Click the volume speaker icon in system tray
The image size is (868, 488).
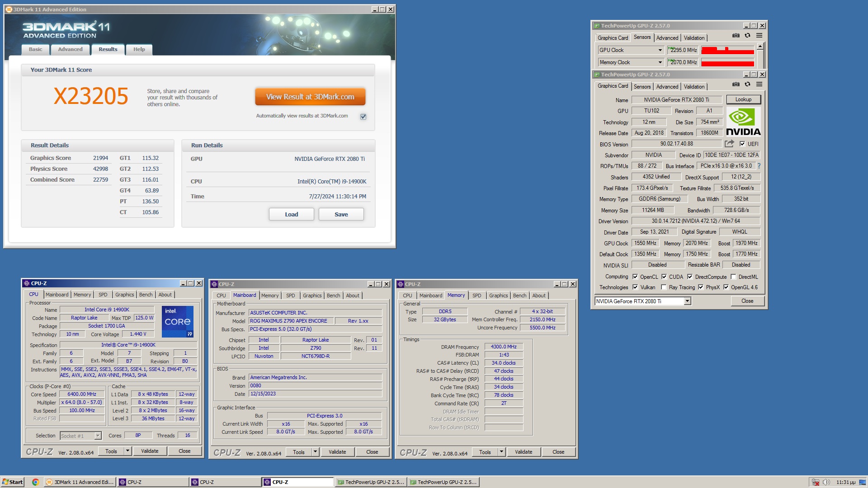click(826, 482)
